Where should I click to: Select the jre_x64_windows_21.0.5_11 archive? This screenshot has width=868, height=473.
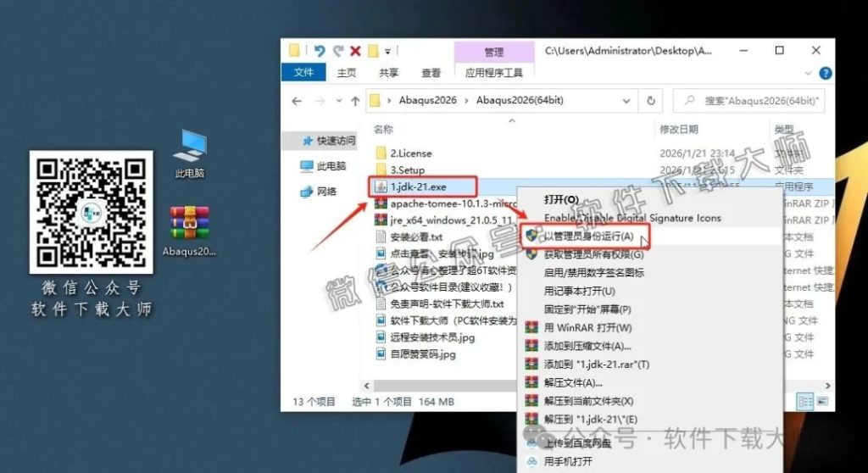445,220
